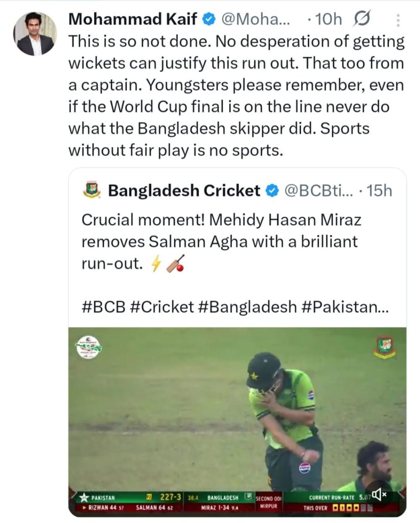Click the slashed-circle icon next to 10h
The image size is (420, 523).
coord(361,19)
